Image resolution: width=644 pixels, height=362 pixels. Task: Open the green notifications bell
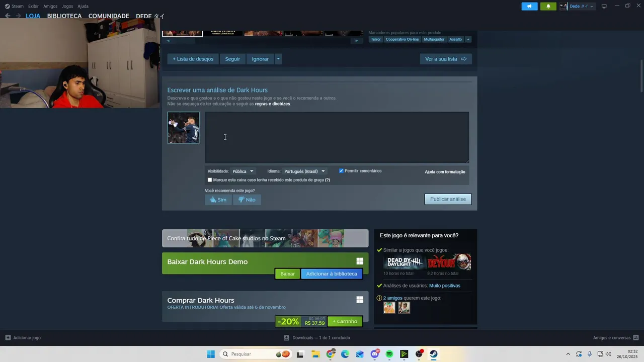click(x=548, y=6)
